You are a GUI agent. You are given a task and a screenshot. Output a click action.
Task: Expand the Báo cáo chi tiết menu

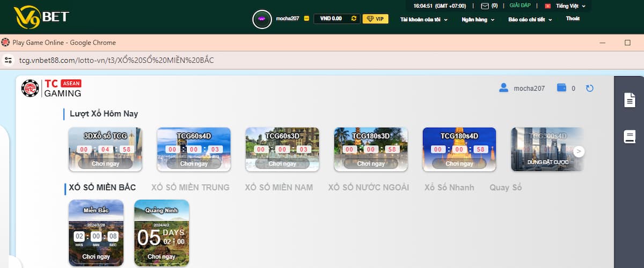coord(530,19)
